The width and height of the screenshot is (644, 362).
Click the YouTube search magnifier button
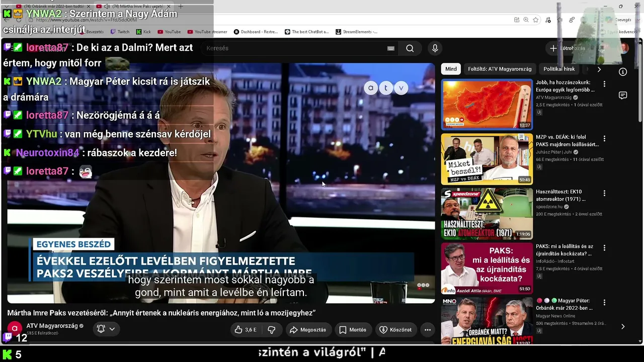point(410,48)
